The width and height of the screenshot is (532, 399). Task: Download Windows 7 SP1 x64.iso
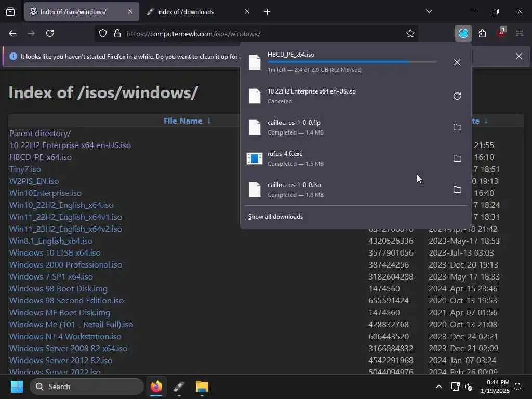pyautogui.click(x=51, y=276)
